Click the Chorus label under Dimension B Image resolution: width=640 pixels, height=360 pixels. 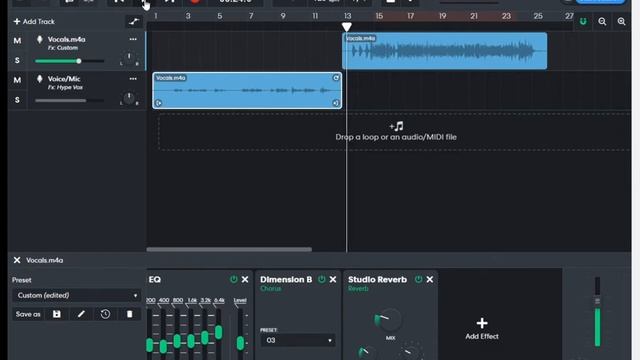tap(271, 289)
